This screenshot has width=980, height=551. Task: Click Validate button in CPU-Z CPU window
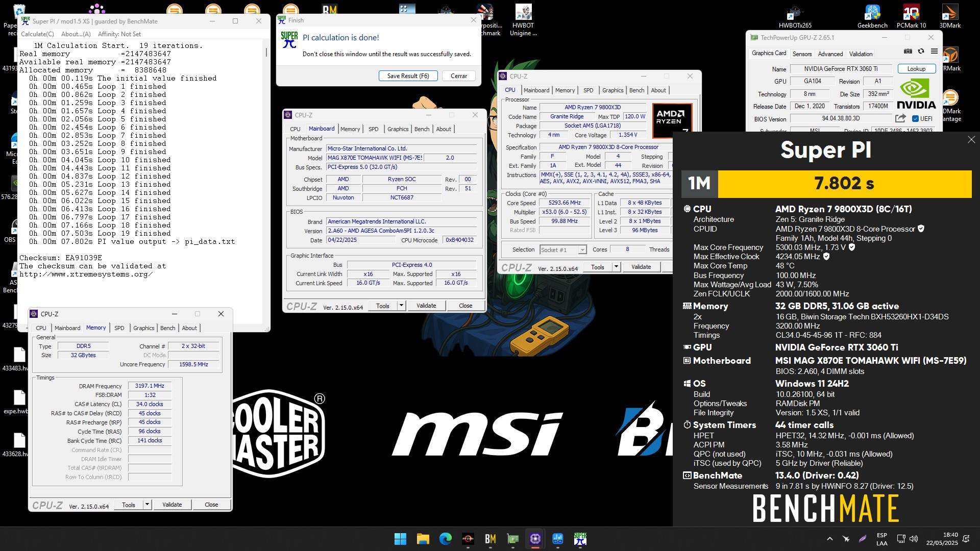(x=641, y=267)
